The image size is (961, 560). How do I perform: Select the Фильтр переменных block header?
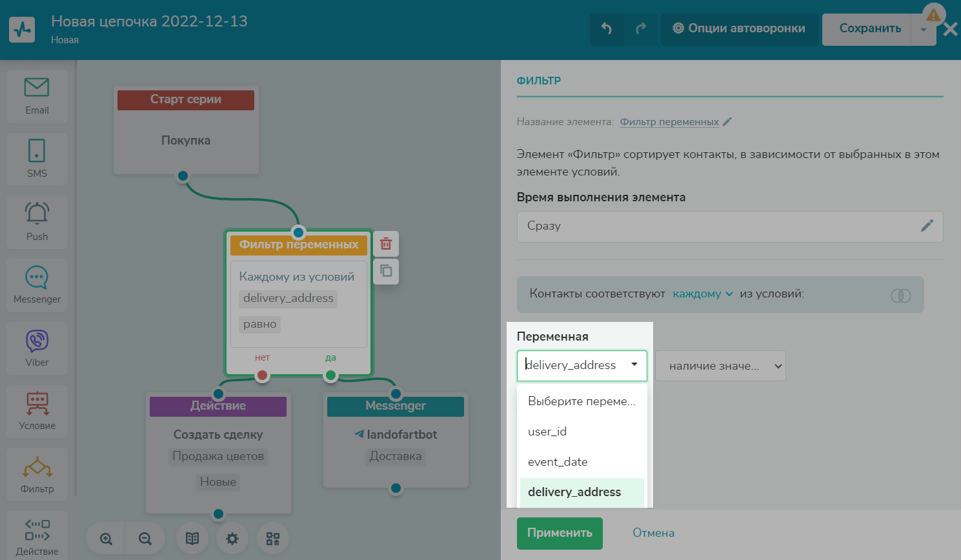[299, 245]
